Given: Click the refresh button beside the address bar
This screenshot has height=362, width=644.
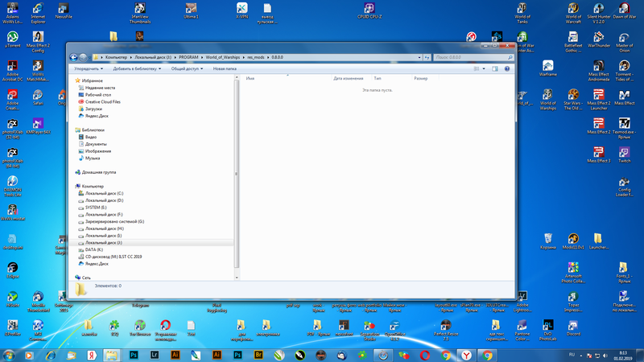Looking at the screenshot, I should pyautogui.click(x=427, y=57).
